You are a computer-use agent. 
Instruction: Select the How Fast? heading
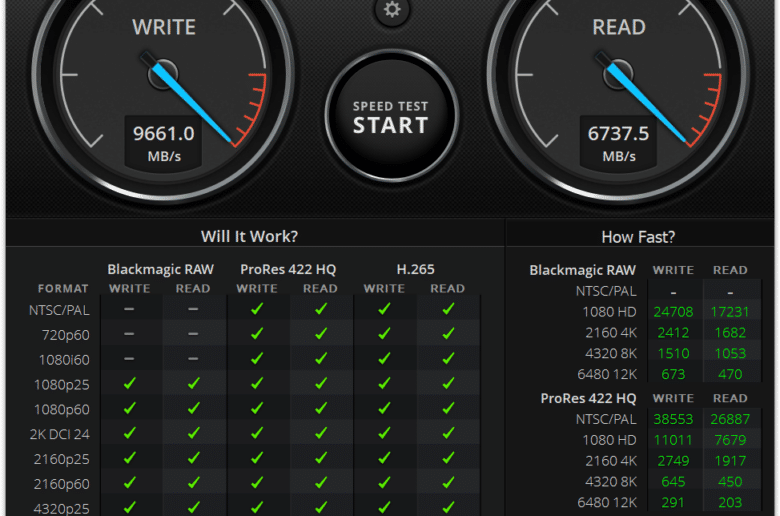click(x=638, y=237)
